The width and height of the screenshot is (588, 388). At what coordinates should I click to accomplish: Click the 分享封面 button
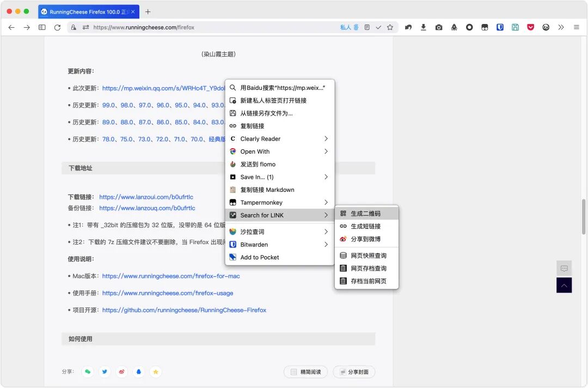[354, 372]
